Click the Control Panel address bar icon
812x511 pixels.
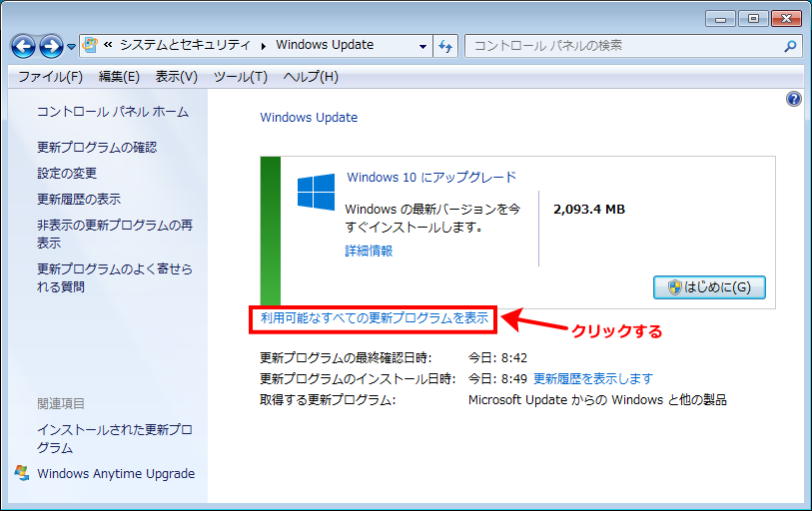[x=90, y=45]
